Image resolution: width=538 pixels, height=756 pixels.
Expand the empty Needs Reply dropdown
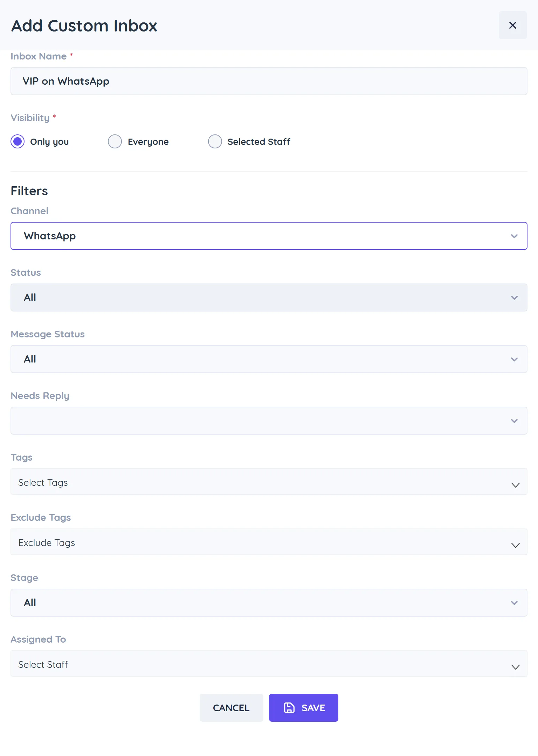point(269,421)
